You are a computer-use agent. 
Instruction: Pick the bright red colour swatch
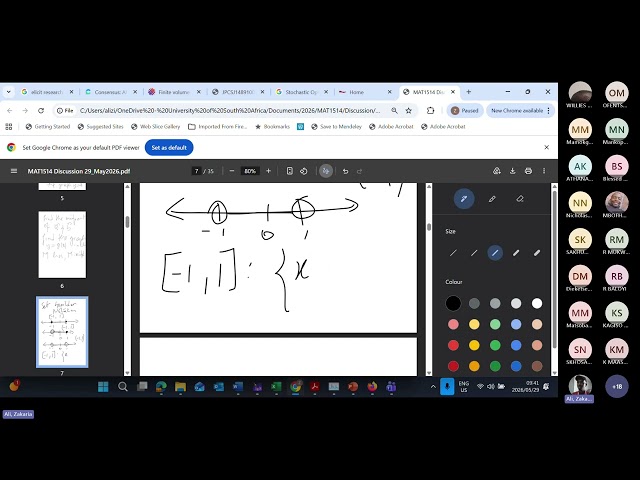453,345
